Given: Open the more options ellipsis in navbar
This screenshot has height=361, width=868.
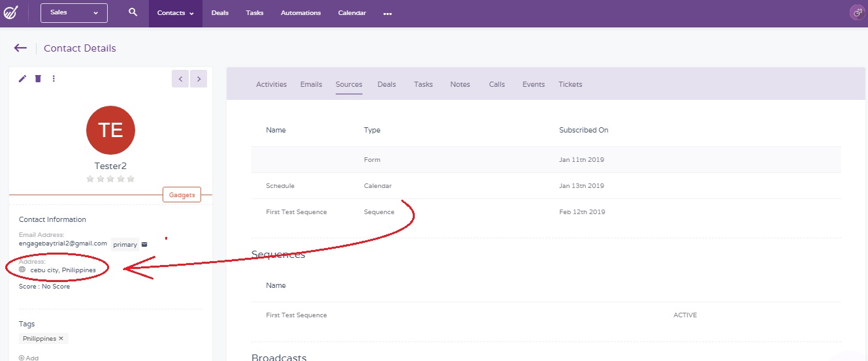Looking at the screenshot, I should coord(387,14).
